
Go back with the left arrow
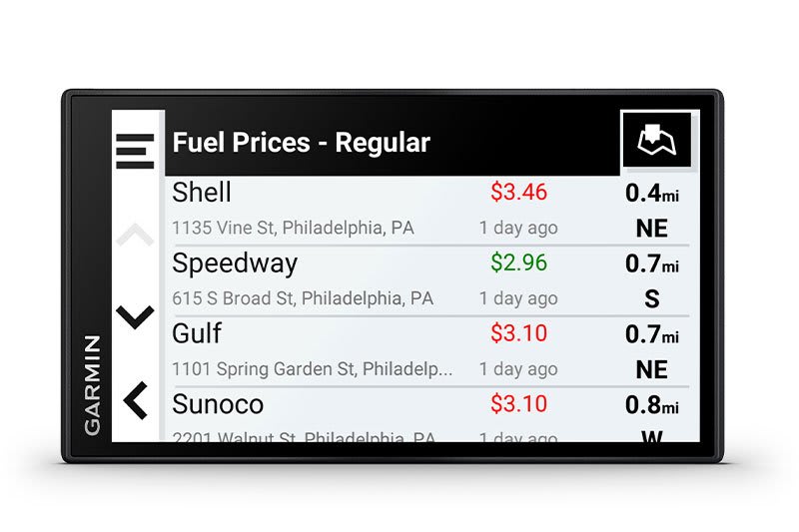tap(136, 401)
